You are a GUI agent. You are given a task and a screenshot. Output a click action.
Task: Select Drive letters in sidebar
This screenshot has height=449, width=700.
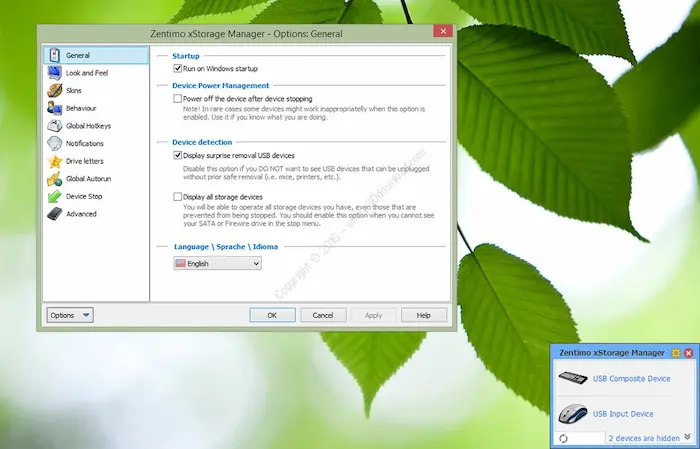click(x=96, y=161)
